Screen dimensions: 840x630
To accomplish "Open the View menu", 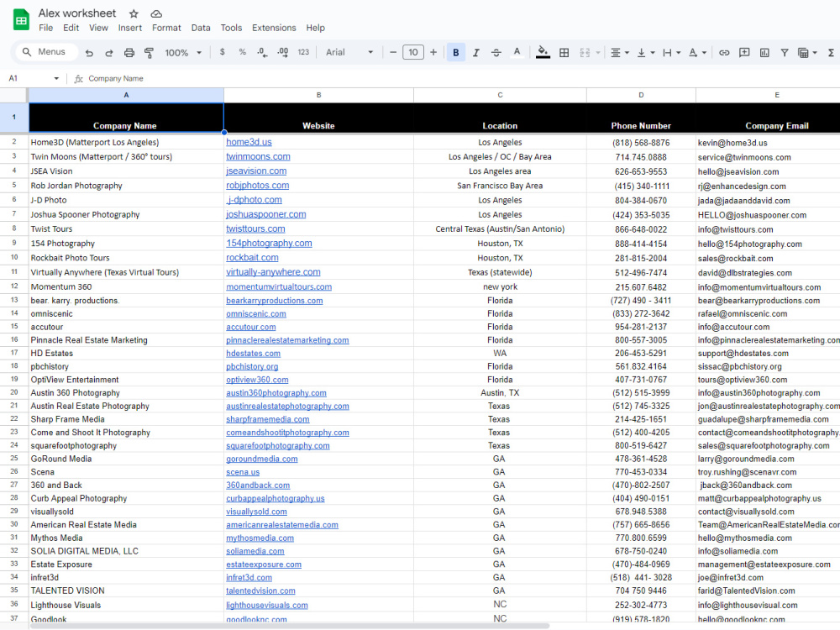I will click(98, 28).
